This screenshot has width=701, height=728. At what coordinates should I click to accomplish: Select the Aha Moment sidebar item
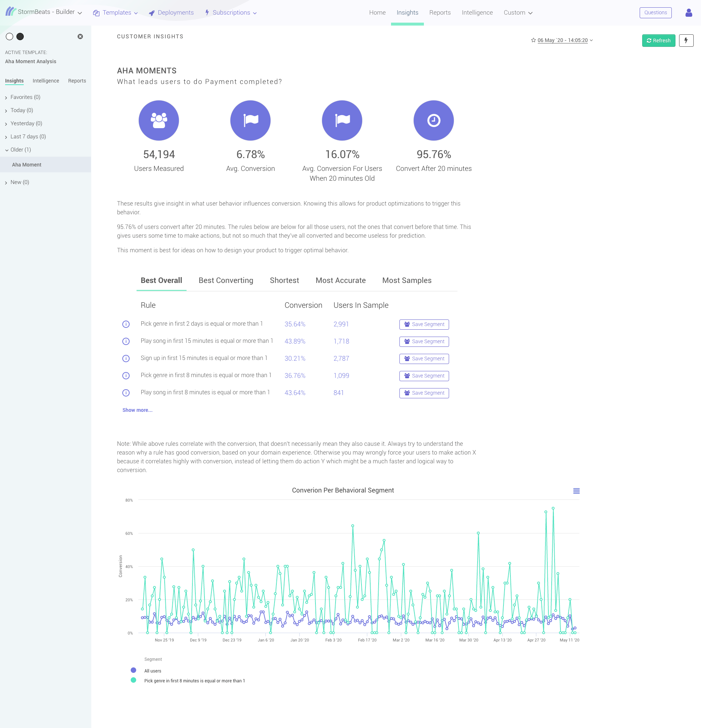27,165
